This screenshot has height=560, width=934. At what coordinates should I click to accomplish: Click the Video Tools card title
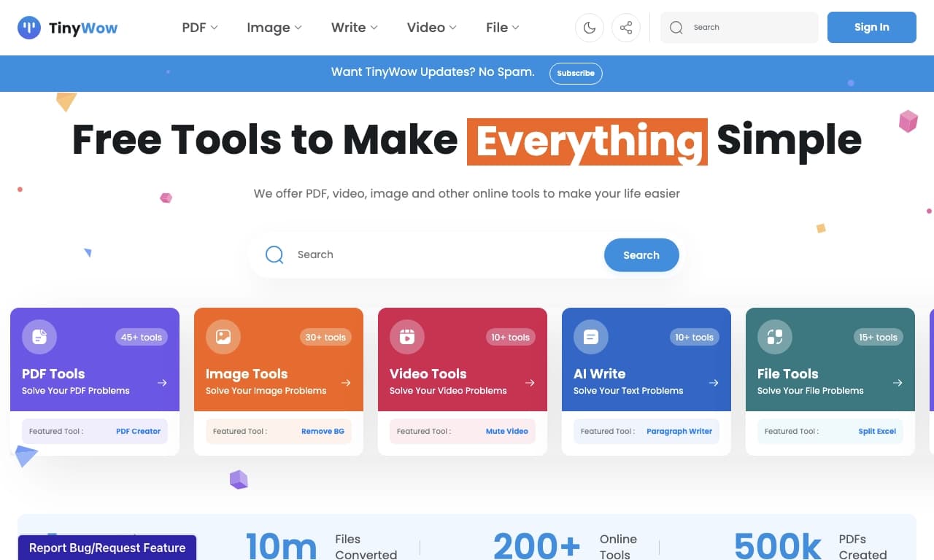(428, 373)
